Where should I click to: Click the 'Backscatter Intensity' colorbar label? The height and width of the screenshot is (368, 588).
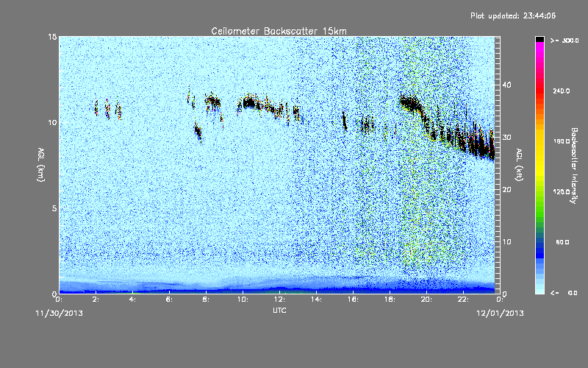tap(574, 166)
